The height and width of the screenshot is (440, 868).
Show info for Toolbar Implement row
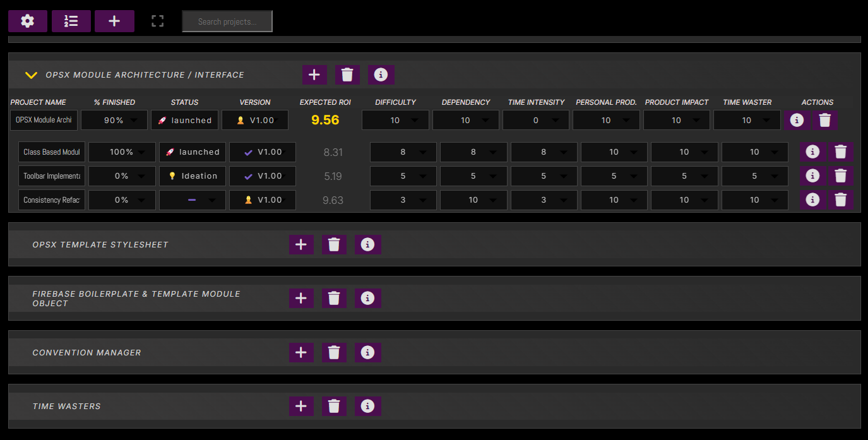[x=813, y=175]
